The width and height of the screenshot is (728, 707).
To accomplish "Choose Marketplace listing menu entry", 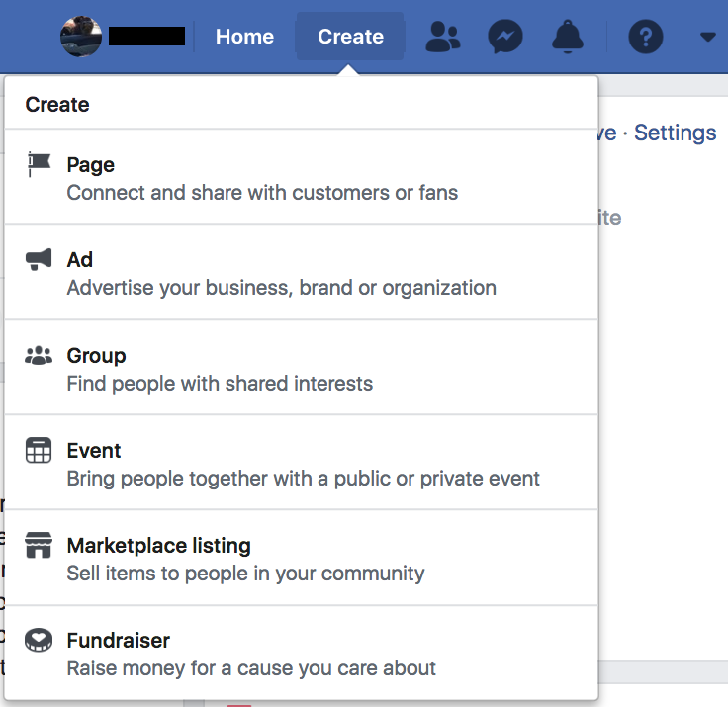I will tap(158, 546).
